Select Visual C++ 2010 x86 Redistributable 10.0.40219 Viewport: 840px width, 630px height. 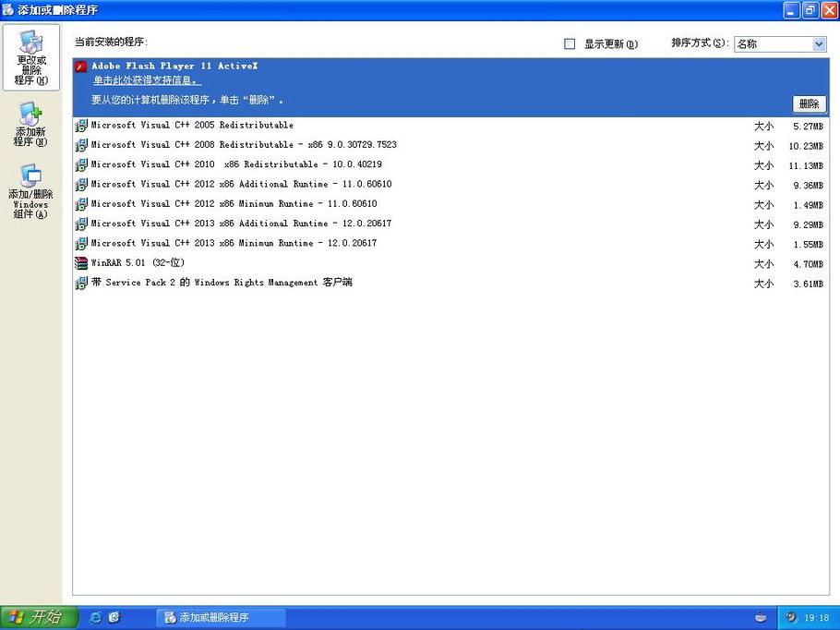451,165
